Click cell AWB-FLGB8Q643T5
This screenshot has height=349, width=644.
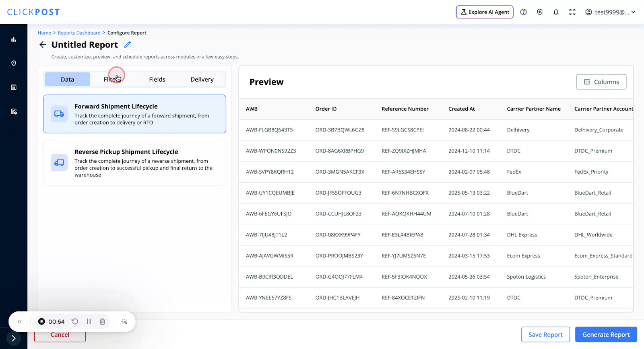[269, 130]
